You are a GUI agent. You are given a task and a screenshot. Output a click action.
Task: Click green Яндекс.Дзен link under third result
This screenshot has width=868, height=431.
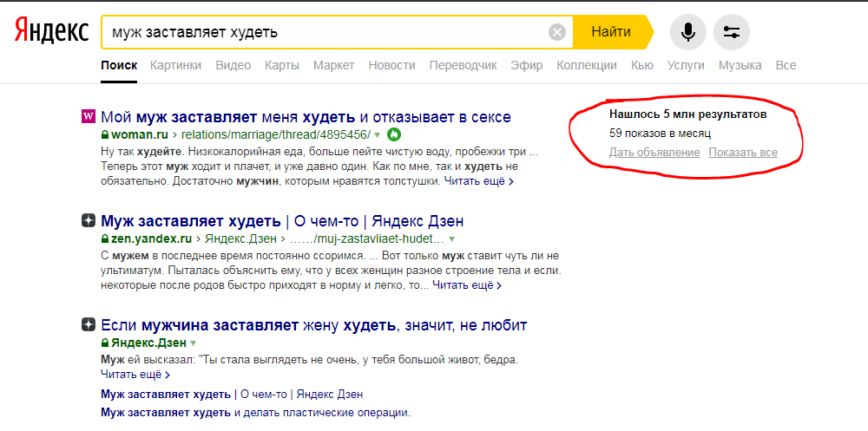tap(149, 343)
